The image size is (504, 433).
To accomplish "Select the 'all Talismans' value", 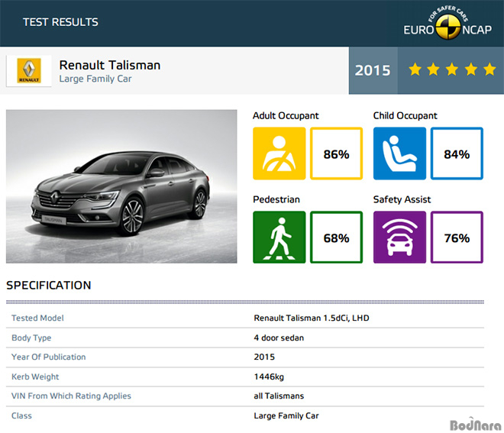I will 279,396.
